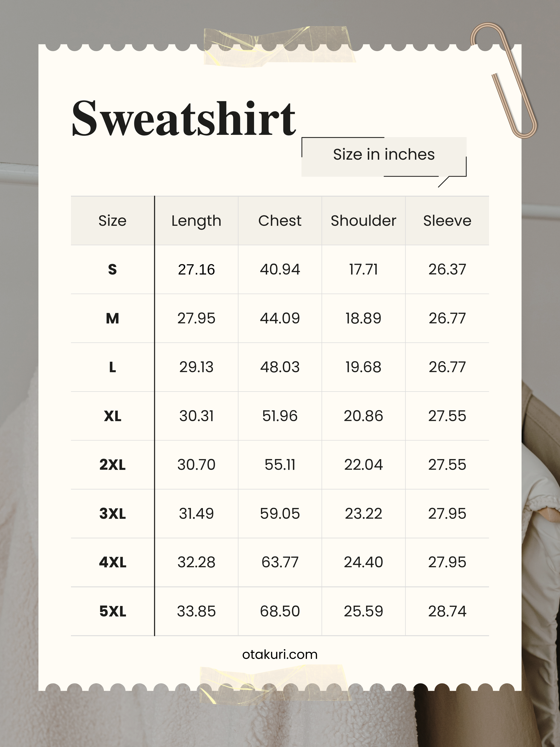Click the M size row label
The image size is (560, 747).
[112, 318]
